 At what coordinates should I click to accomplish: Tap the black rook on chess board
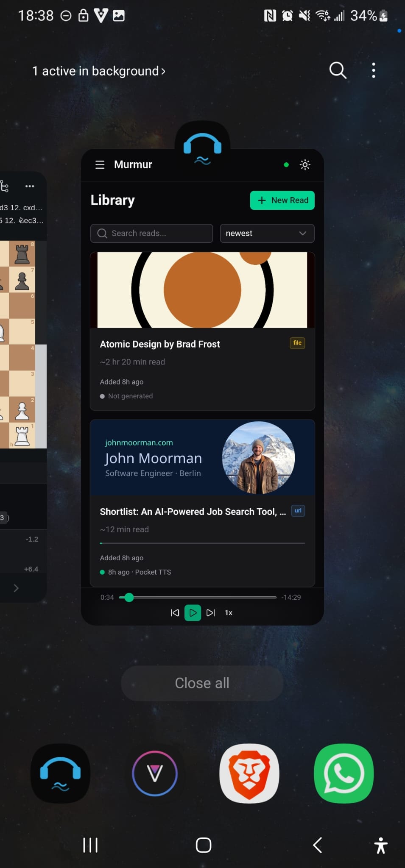22,254
